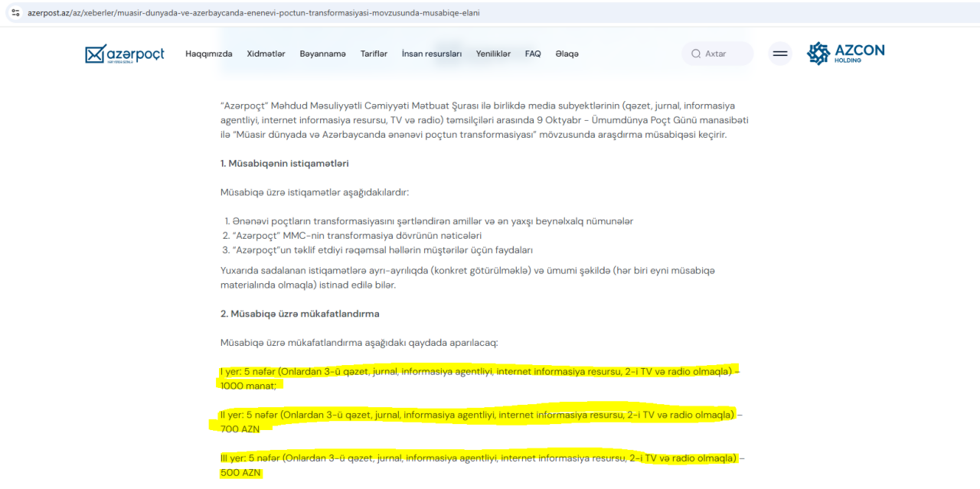This screenshot has width=980, height=489.
Task: Open the Xidmətlər menu item
Action: pos(266,54)
